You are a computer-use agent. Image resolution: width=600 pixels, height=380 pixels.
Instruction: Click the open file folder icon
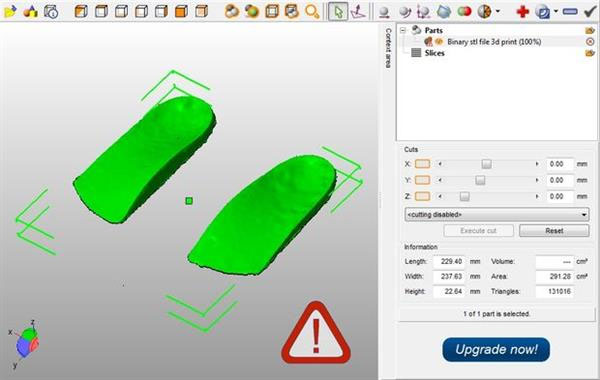click(10, 11)
